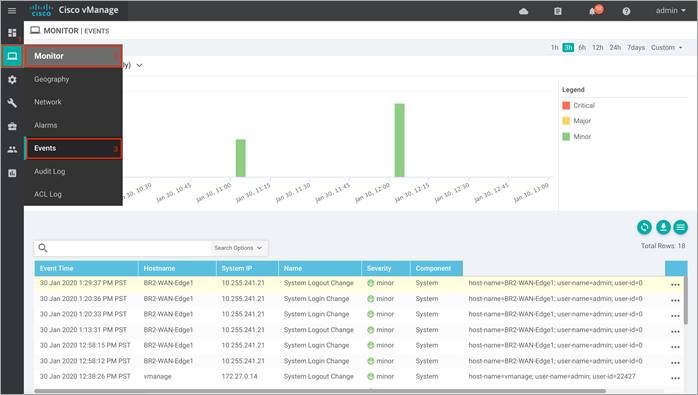Viewport: 698px width, 395px height.
Task: Select the 6h time range
Action: pyautogui.click(x=582, y=47)
